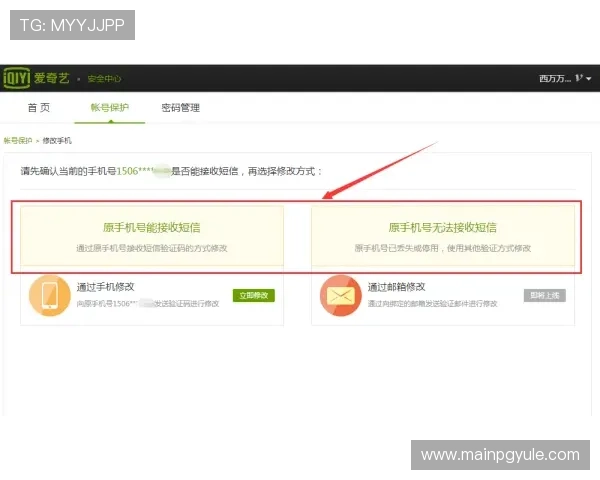Click the gray 即将上线 button
This screenshot has height=480, width=600.
(x=545, y=296)
